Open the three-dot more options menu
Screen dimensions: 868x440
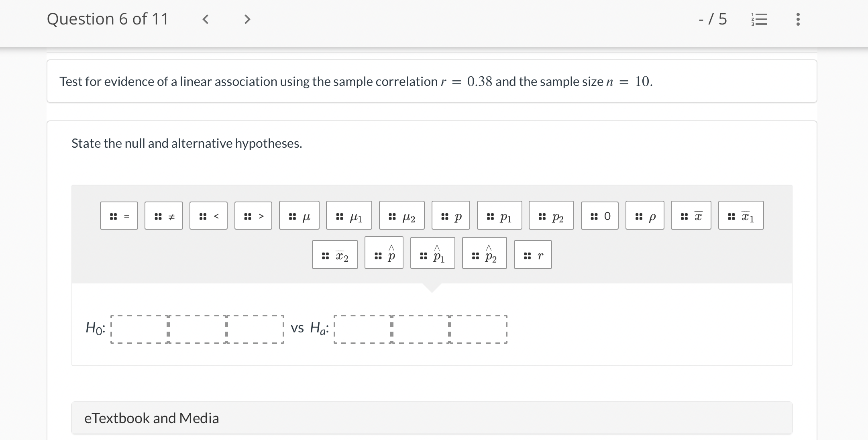[798, 19]
